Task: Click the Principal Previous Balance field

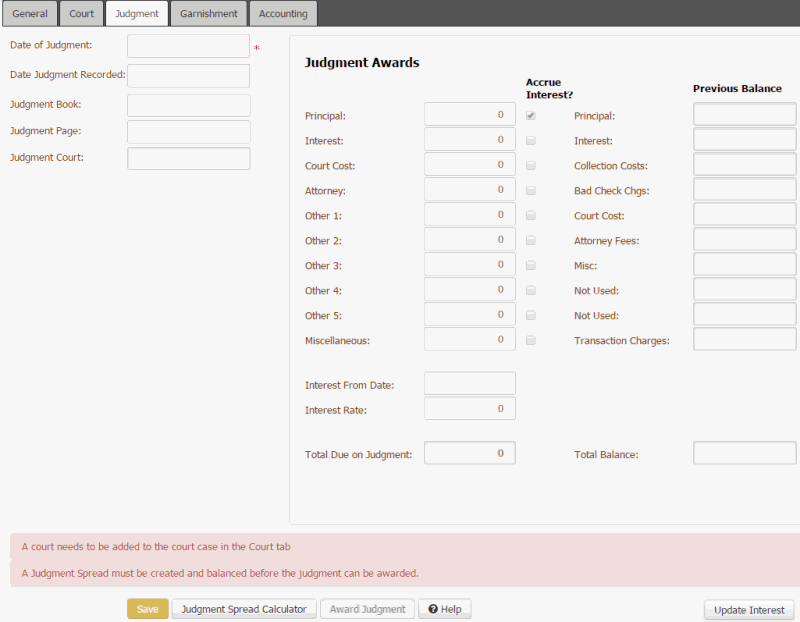Action: tap(744, 113)
